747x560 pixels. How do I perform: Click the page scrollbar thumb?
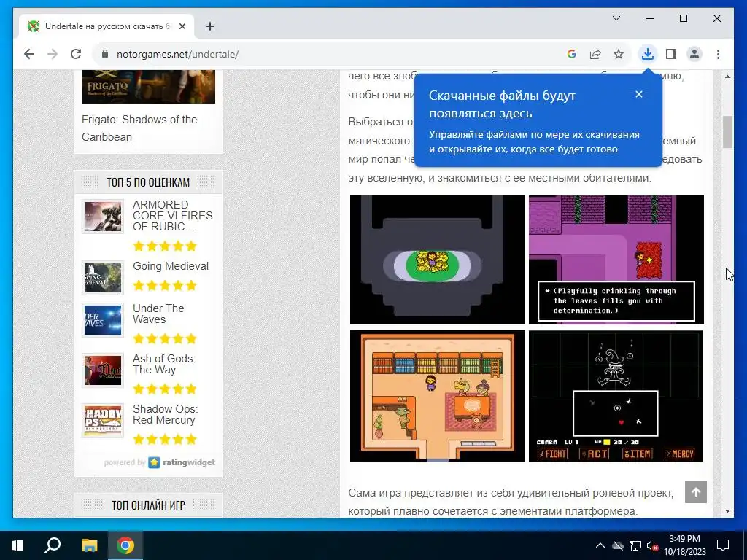click(x=727, y=132)
